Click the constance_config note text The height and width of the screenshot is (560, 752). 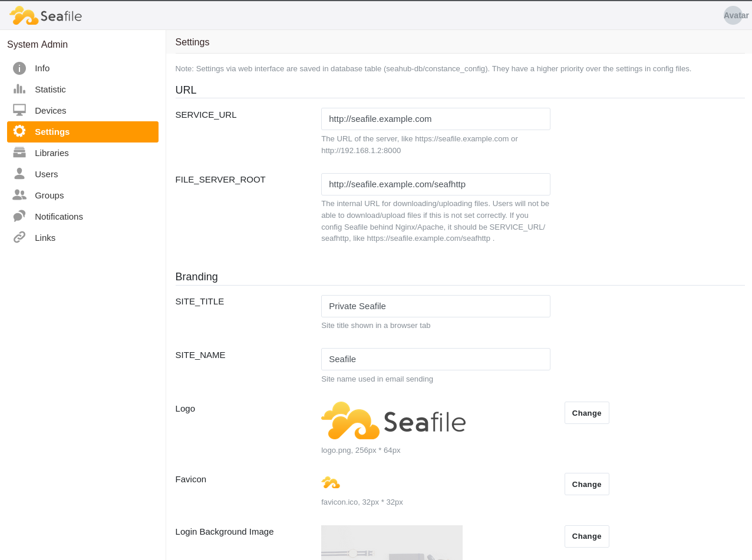point(433,69)
